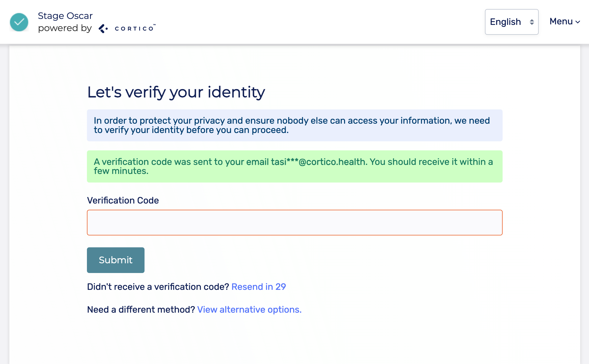Open the English language dropdown
The image size is (589, 364).
(511, 22)
